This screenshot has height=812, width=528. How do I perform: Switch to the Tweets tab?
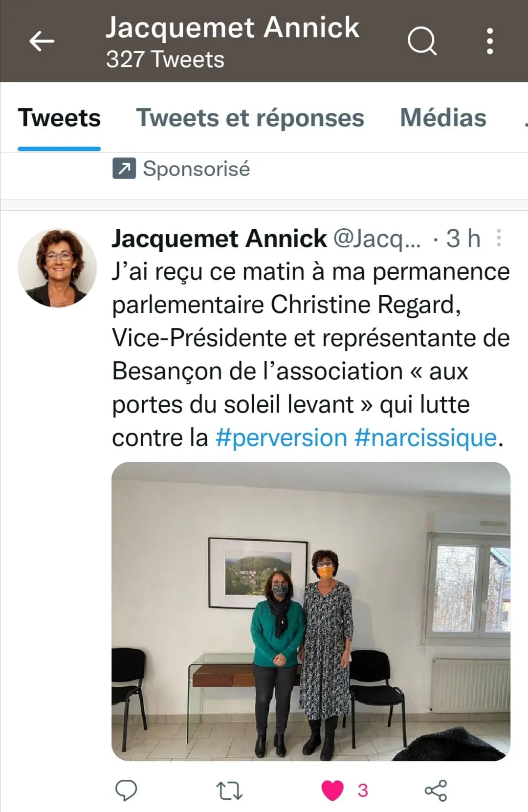coord(59,118)
